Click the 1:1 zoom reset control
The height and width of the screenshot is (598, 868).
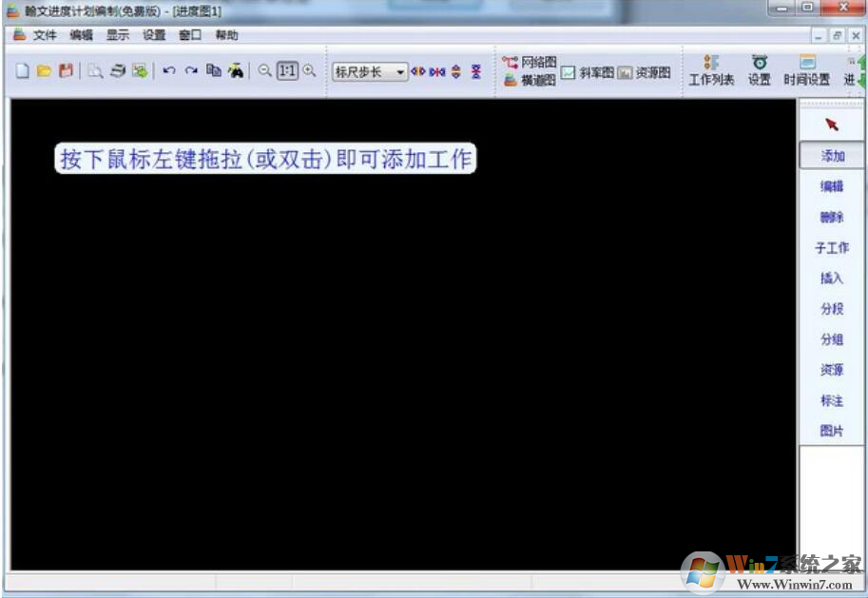pos(286,70)
